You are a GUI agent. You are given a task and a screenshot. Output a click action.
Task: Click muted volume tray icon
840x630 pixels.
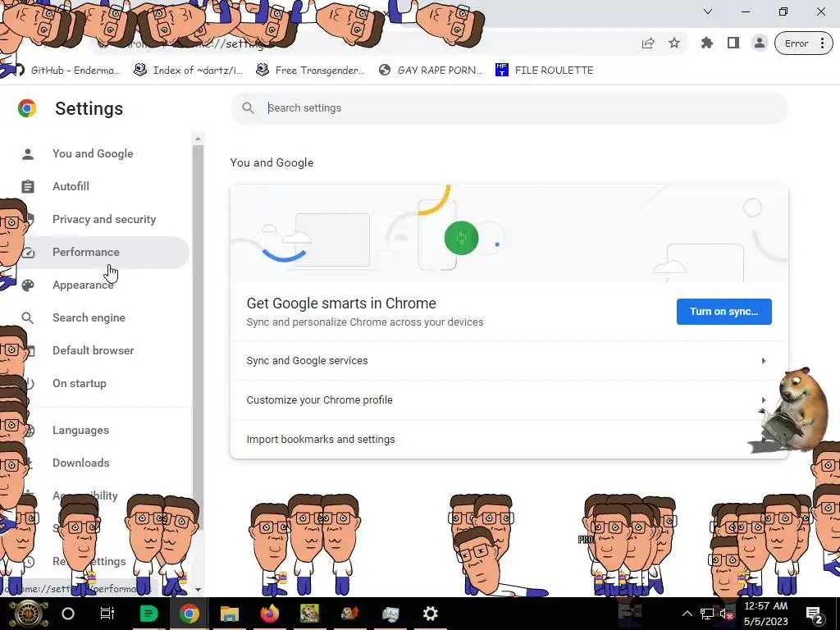(x=727, y=614)
